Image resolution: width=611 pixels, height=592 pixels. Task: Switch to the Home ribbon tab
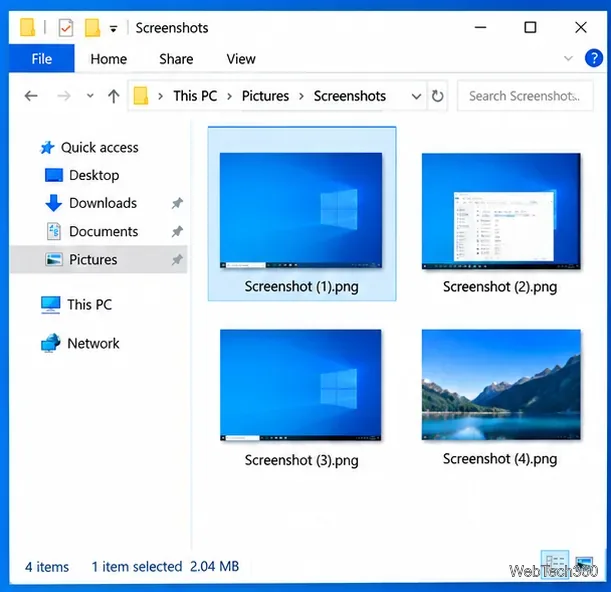[109, 59]
